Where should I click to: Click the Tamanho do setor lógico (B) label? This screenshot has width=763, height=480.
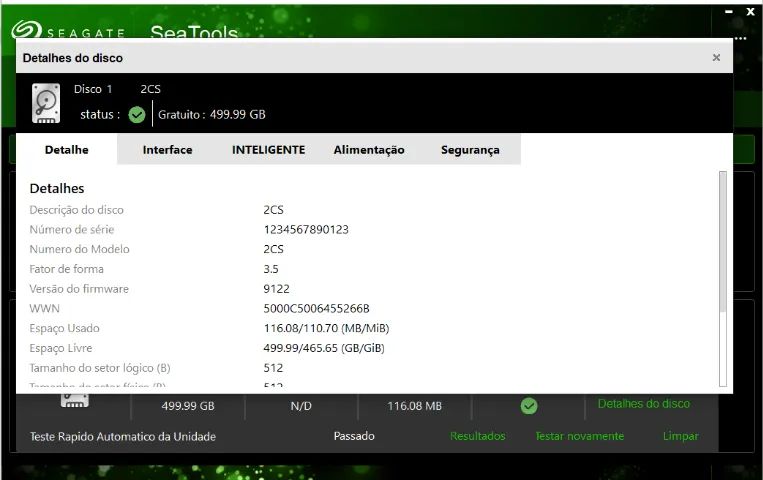pos(100,368)
